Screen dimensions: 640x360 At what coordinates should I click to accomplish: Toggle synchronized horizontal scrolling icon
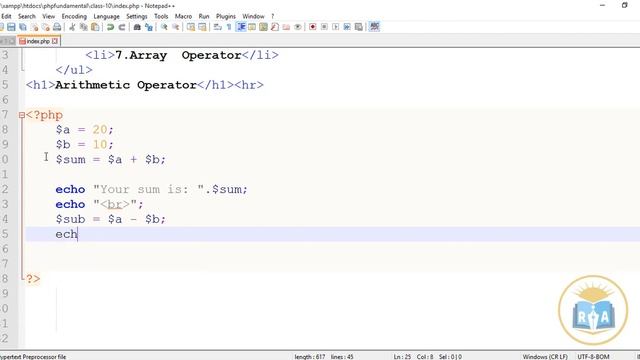click(202, 27)
